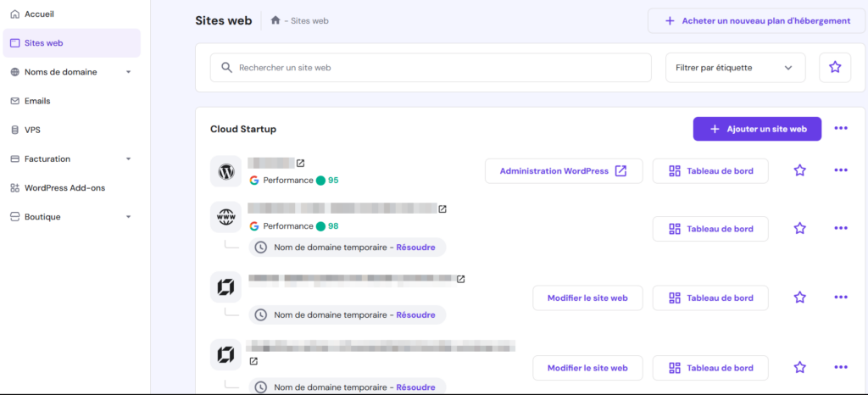This screenshot has width=868, height=395.
Task: Star the WordPress site with Performance 95
Action: [799, 170]
